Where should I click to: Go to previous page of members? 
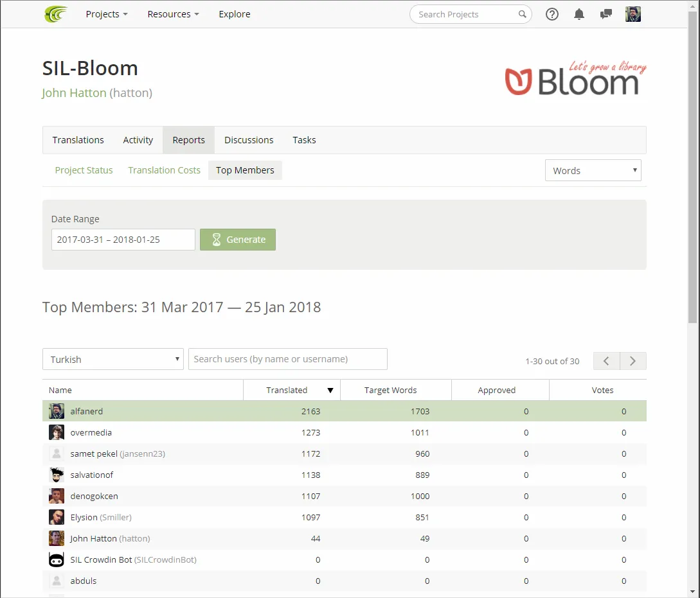(x=606, y=361)
